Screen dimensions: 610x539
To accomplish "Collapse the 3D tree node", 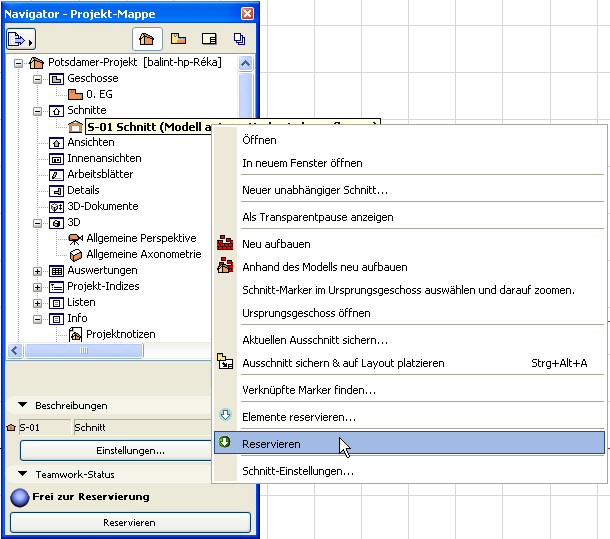I will pos(37,223).
